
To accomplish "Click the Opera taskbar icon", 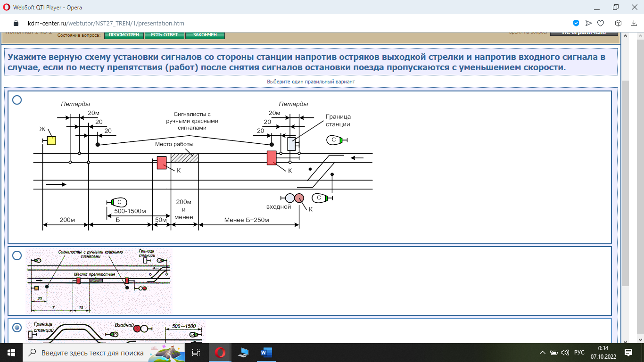I will (220, 353).
